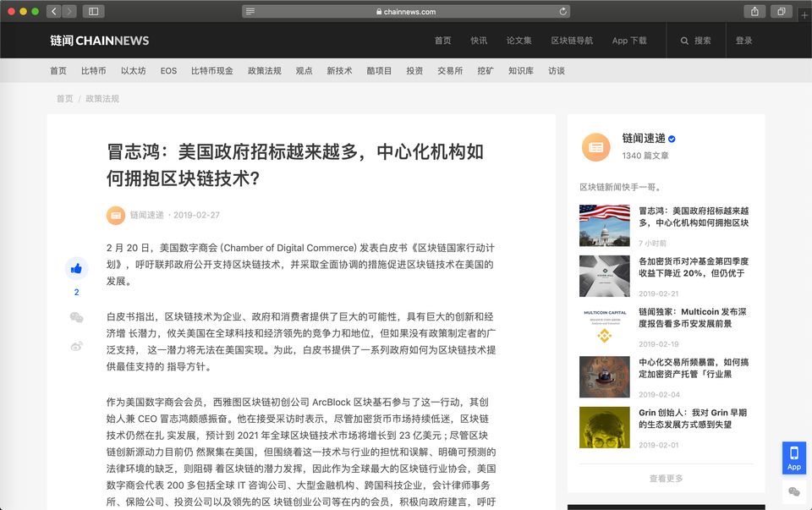
Task: Open 区块链导航 in the top menu
Action: [x=572, y=41]
